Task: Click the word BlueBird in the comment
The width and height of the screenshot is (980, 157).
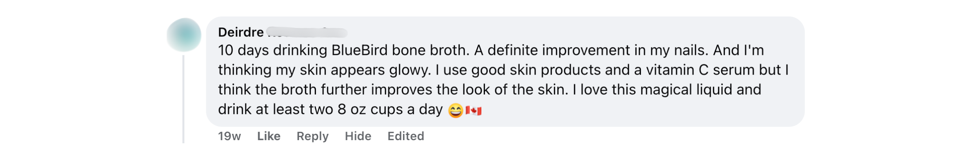Action: [x=359, y=50]
